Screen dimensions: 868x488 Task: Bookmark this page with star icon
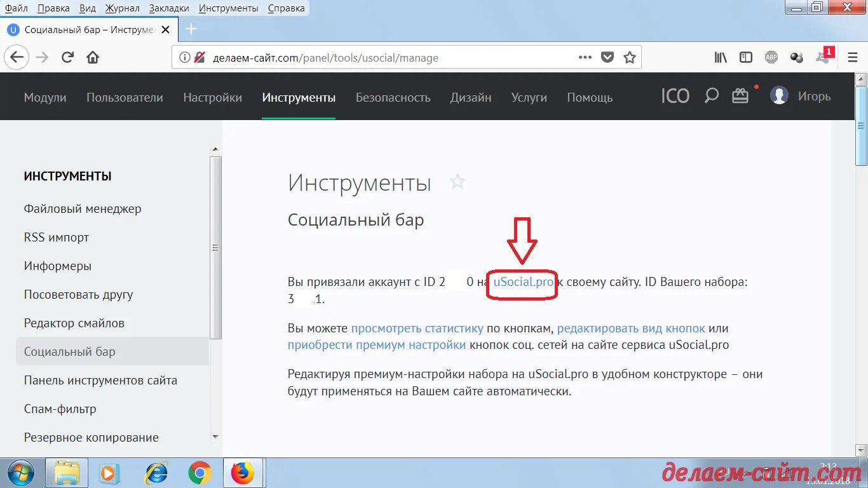(629, 57)
